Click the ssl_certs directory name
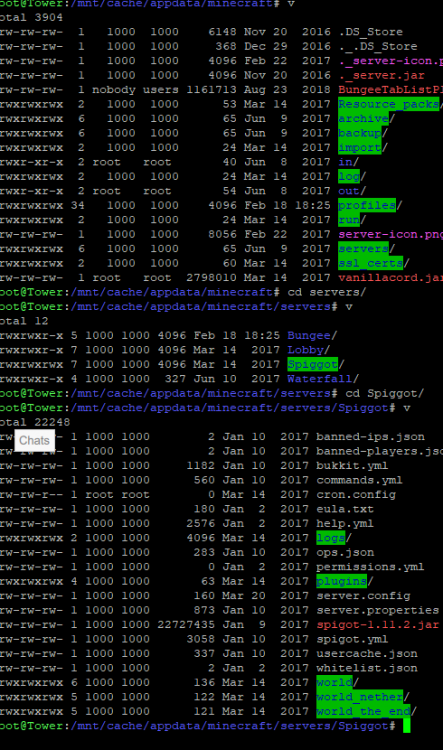This screenshot has width=443, height=750. (x=370, y=263)
